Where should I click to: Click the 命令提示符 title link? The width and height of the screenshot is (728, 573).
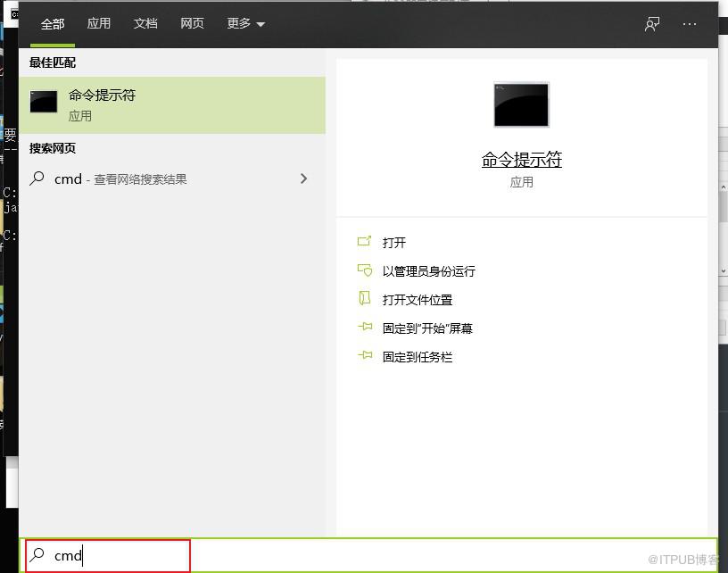tap(521, 160)
